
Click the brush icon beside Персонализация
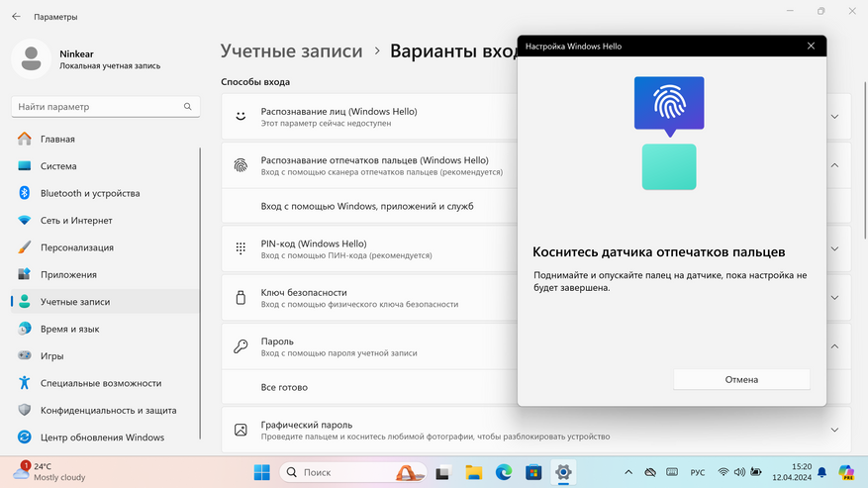click(x=25, y=247)
